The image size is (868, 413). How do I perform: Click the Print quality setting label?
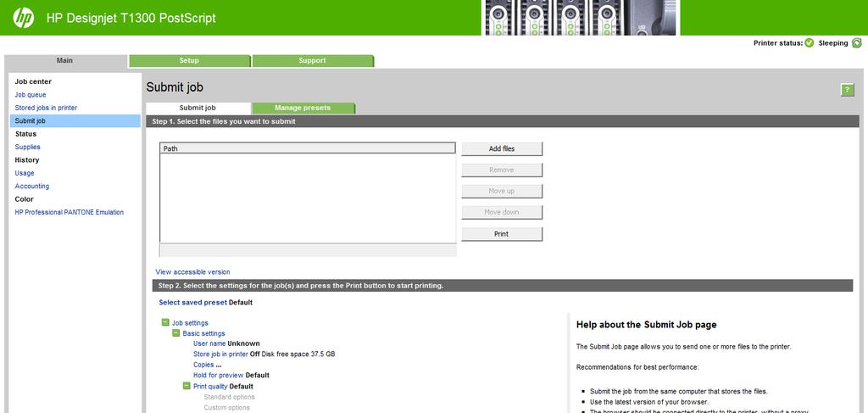[210, 386]
